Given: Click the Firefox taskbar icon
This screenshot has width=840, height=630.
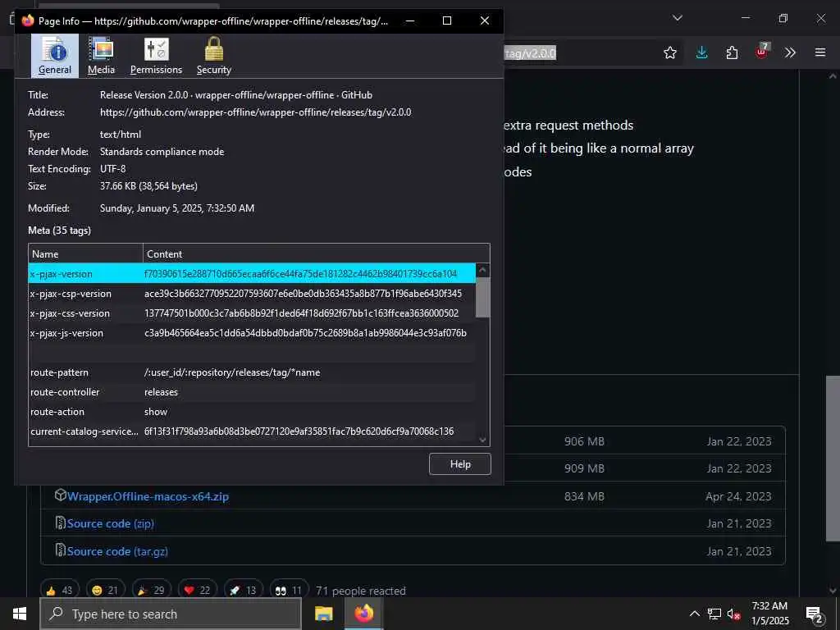Looking at the screenshot, I should pyautogui.click(x=363, y=614).
